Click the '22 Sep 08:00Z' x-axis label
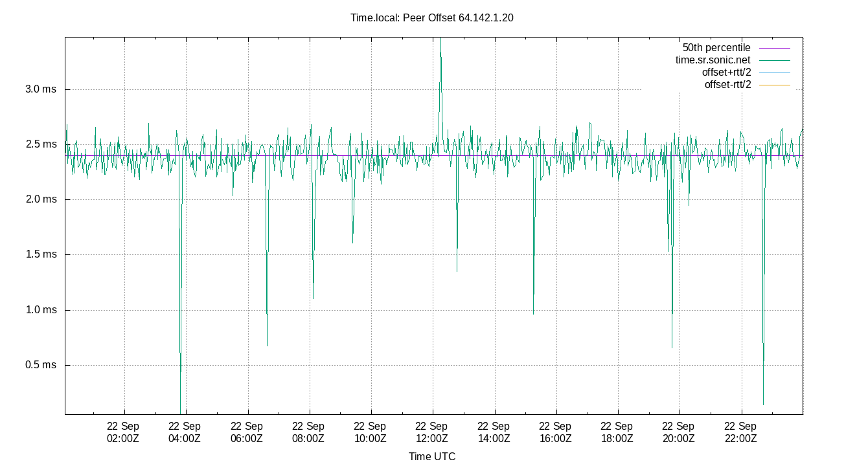 (x=308, y=432)
